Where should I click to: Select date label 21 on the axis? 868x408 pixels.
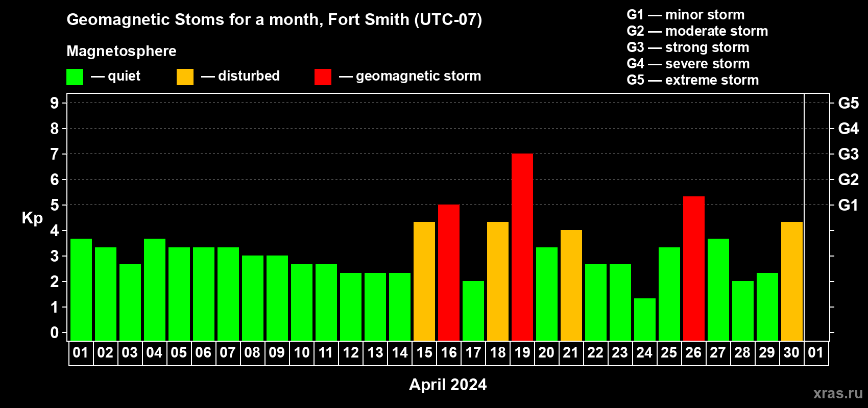[571, 353]
